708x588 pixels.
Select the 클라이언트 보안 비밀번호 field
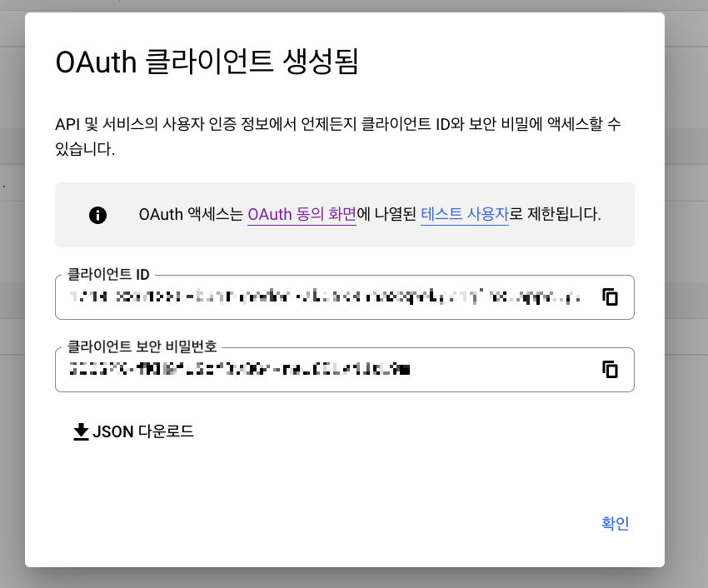click(x=345, y=370)
